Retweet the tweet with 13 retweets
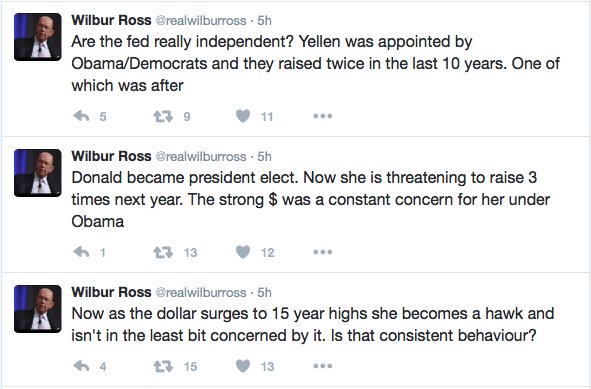 click(163, 252)
